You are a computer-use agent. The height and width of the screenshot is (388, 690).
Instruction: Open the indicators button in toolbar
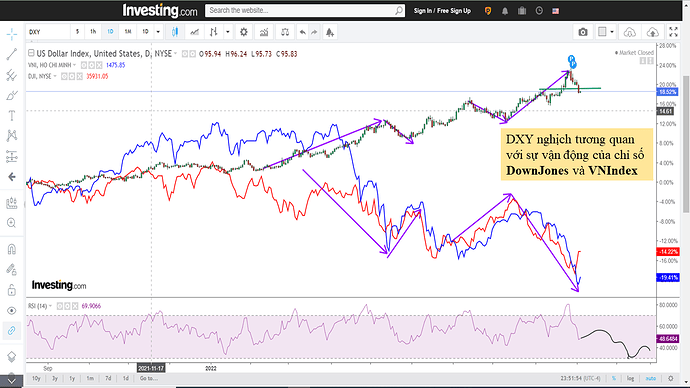(264, 32)
